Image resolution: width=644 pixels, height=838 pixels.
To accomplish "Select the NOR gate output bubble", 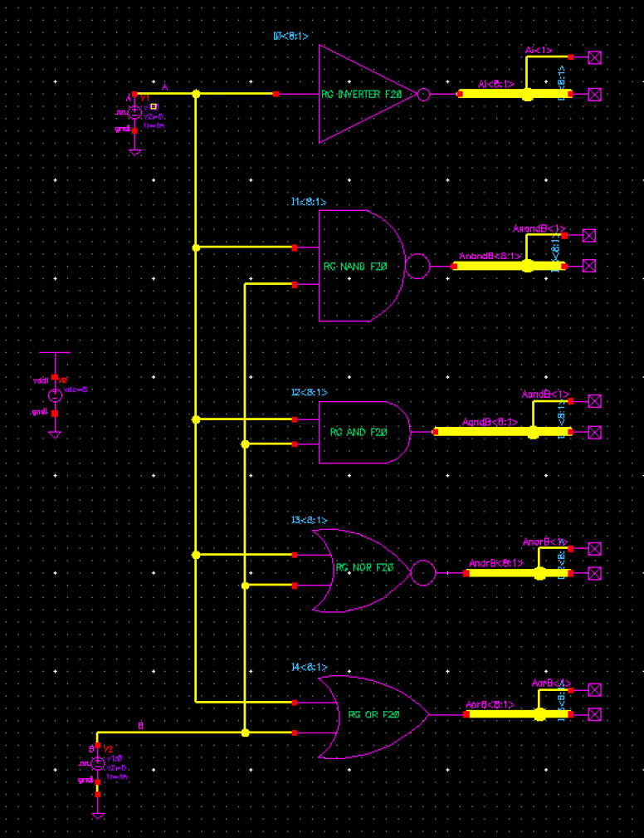I will pos(423,573).
